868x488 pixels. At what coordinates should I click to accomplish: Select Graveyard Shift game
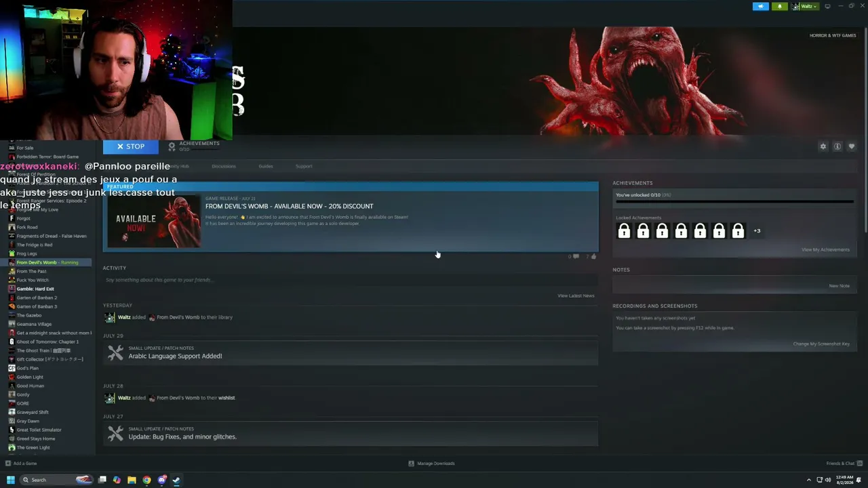point(32,412)
